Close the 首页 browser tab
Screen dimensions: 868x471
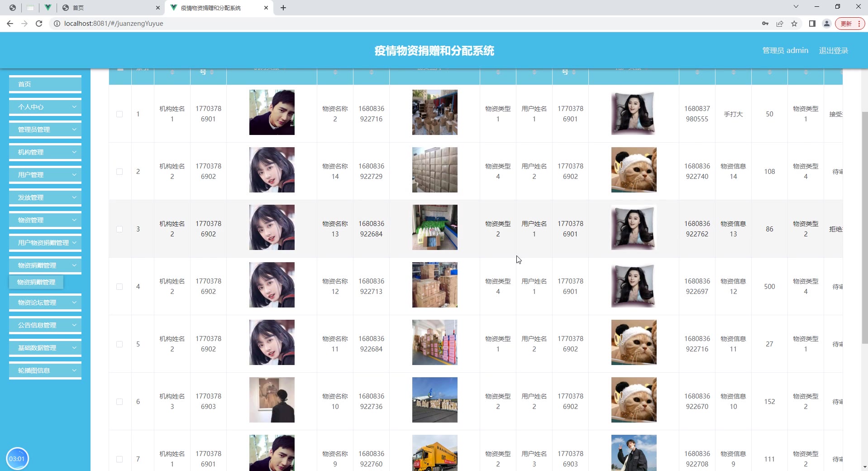pyautogui.click(x=157, y=8)
